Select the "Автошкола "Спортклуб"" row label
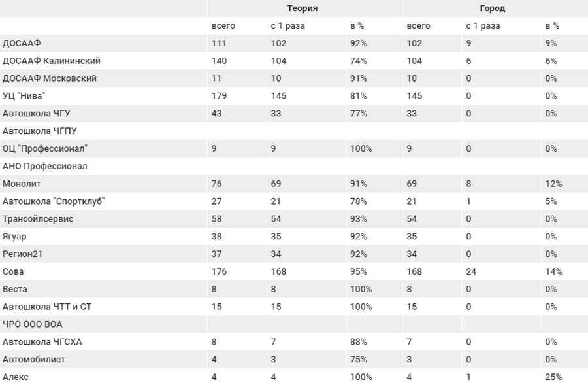The height and width of the screenshot is (389, 588). click(x=54, y=201)
